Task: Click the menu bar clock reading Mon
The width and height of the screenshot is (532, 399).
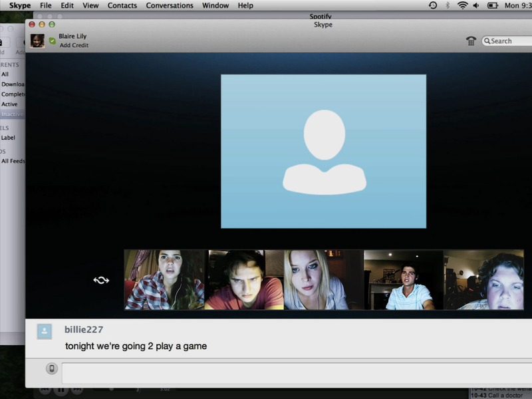Action: click(518, 5)
